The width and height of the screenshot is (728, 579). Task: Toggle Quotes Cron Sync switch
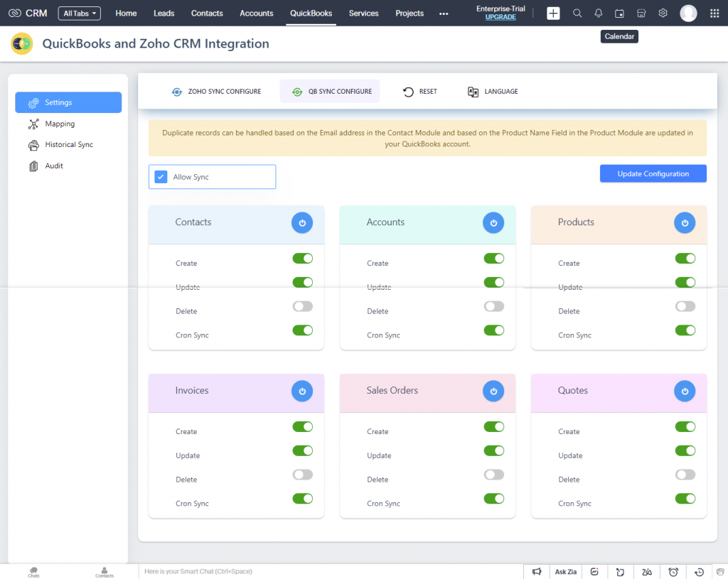(685, 499)
